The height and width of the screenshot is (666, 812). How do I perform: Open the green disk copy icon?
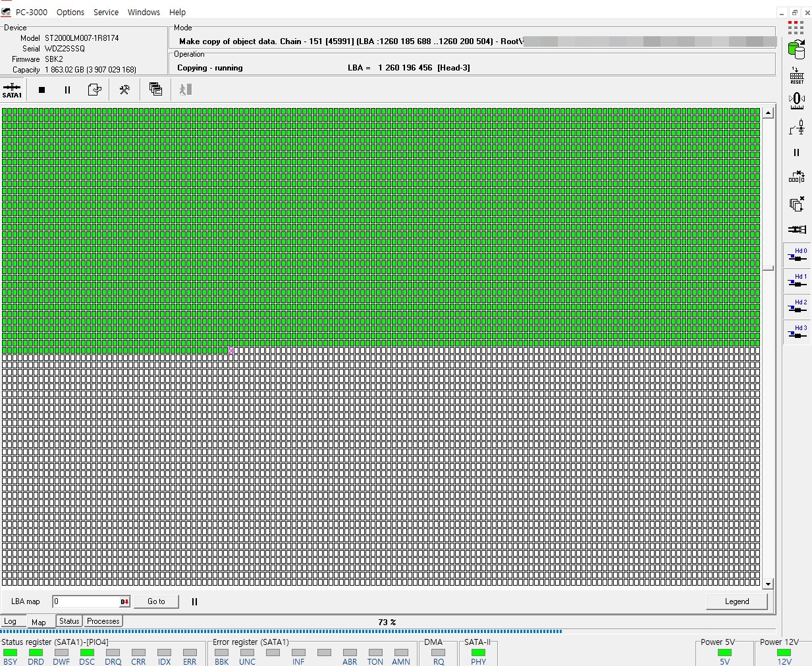(796, 49)
